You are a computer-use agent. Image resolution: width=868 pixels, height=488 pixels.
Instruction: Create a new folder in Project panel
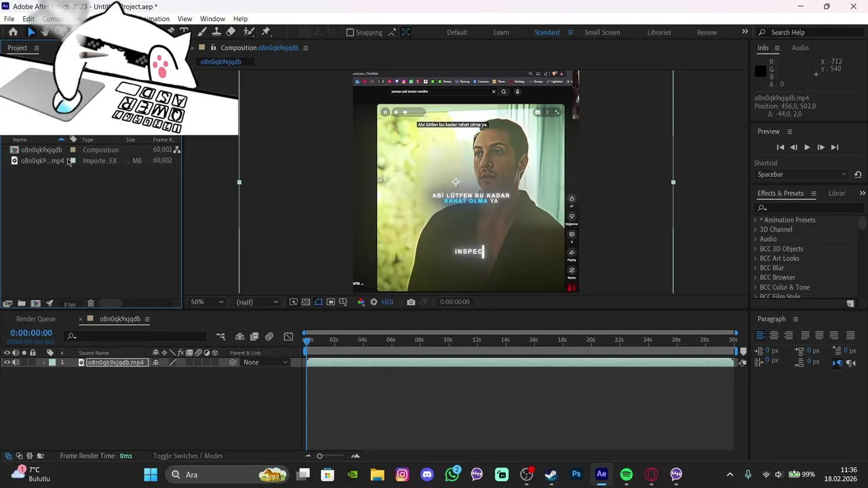pos(22,304)
